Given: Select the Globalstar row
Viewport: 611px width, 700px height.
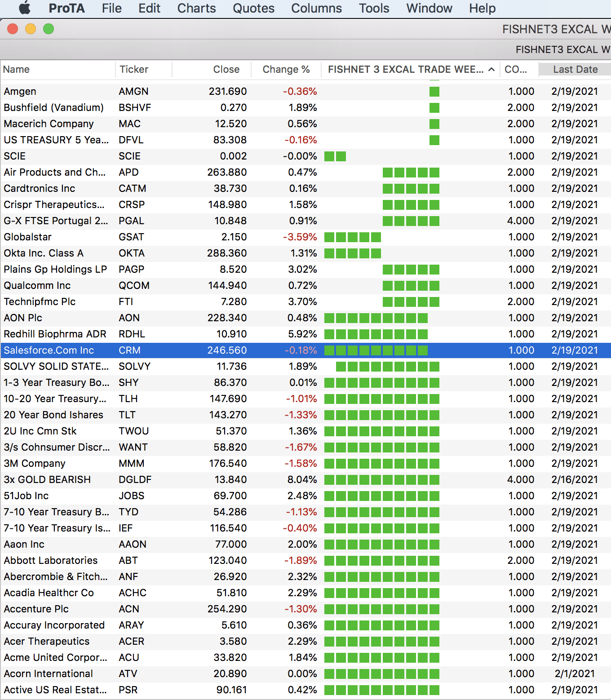Looking at the screenshot, I should (x=305, y=237).
